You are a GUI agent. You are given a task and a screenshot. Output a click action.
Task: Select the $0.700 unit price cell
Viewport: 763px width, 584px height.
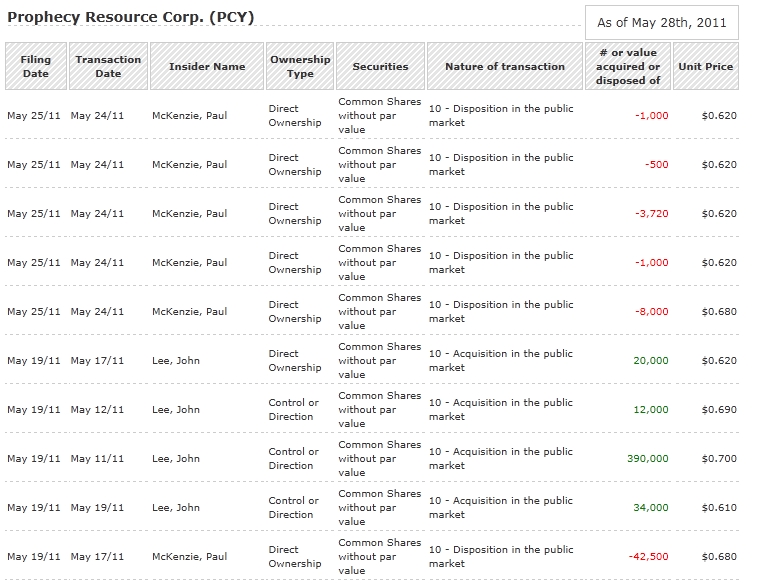tap(719, 459)
